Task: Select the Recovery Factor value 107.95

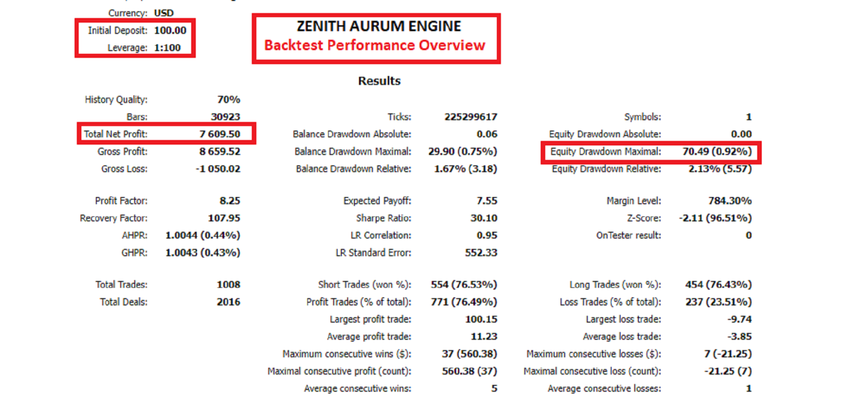Action: (224, 218)
